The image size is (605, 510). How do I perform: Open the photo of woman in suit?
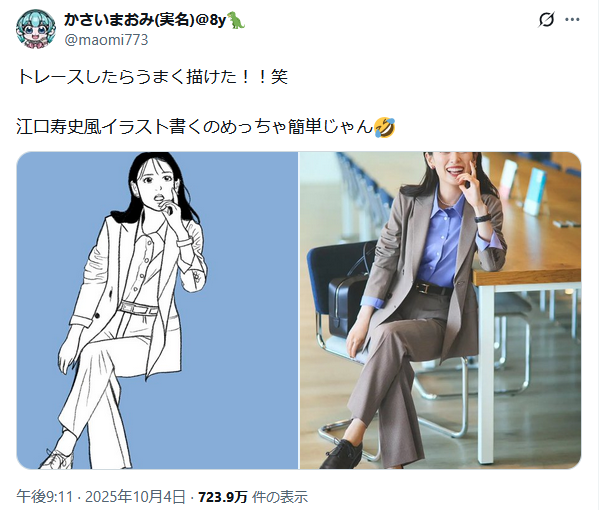coord(440,310)
